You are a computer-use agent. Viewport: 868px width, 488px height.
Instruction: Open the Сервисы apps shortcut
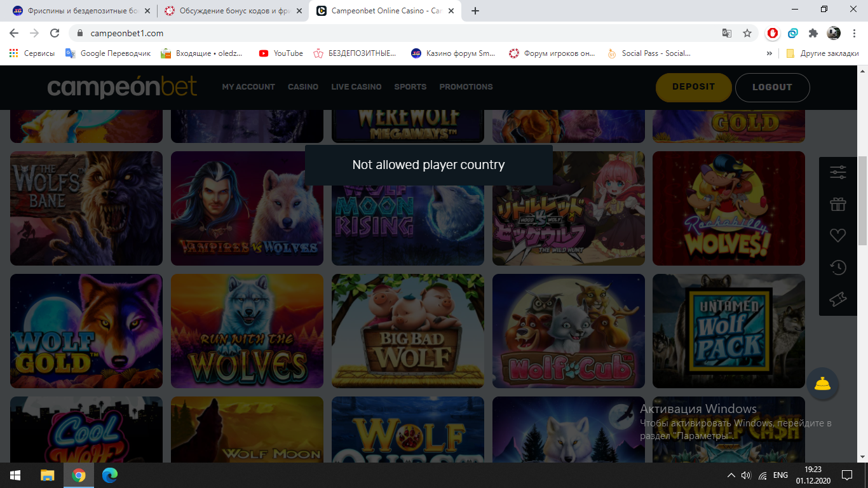pyautogui.click(x=32, y=53)
